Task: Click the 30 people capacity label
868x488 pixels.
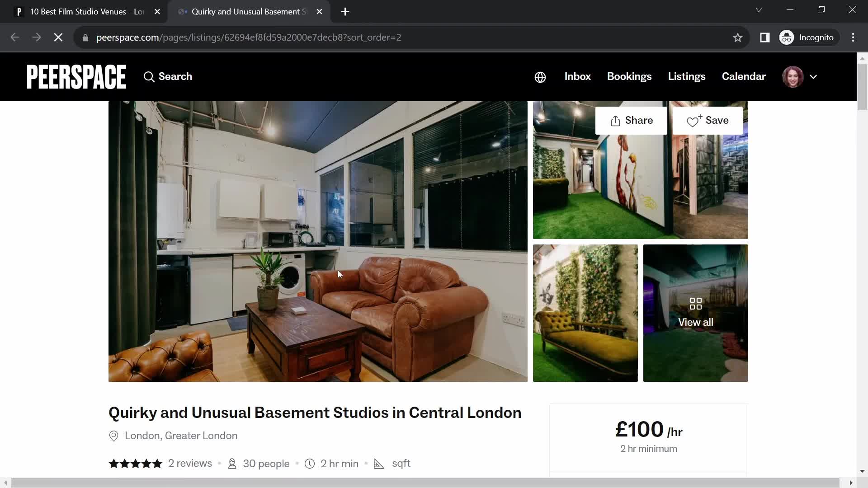Action: [x=266, y=464]
